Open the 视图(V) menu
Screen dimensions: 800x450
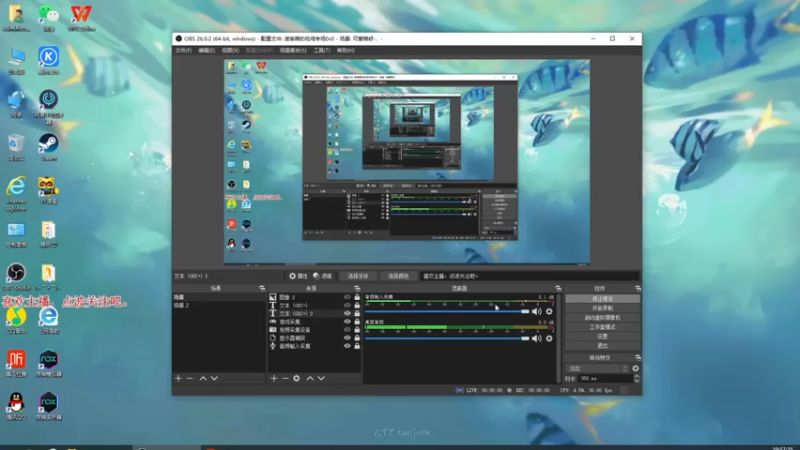tap(230, 51)
